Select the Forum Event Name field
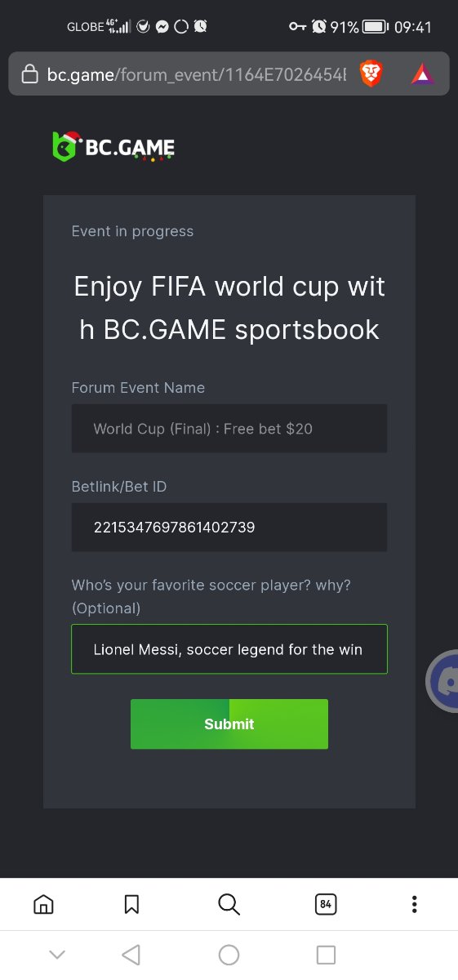The width and height of the screenshot is (458, 980). [x=229, y=429]
